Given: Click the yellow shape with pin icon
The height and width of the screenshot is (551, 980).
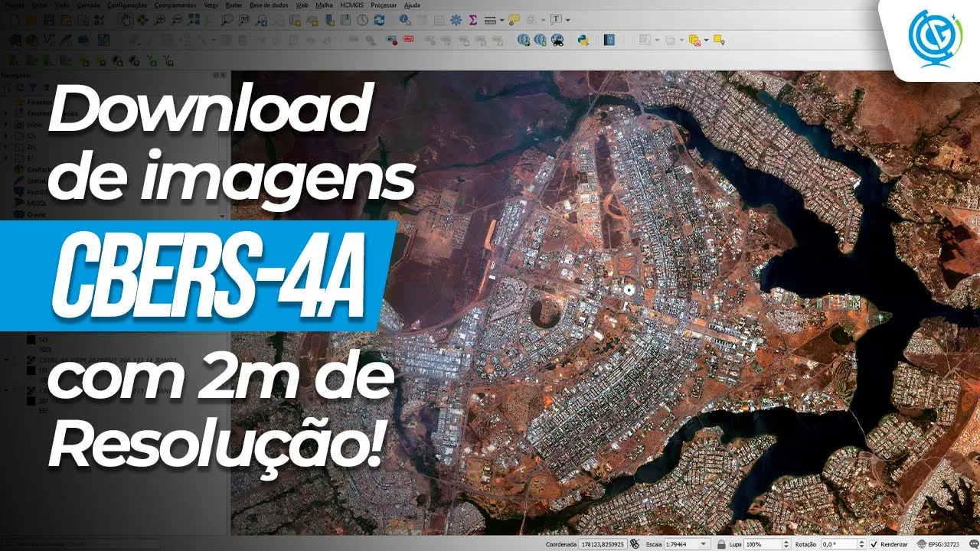Looking at the screenshot, I should (x=719, y=40).
